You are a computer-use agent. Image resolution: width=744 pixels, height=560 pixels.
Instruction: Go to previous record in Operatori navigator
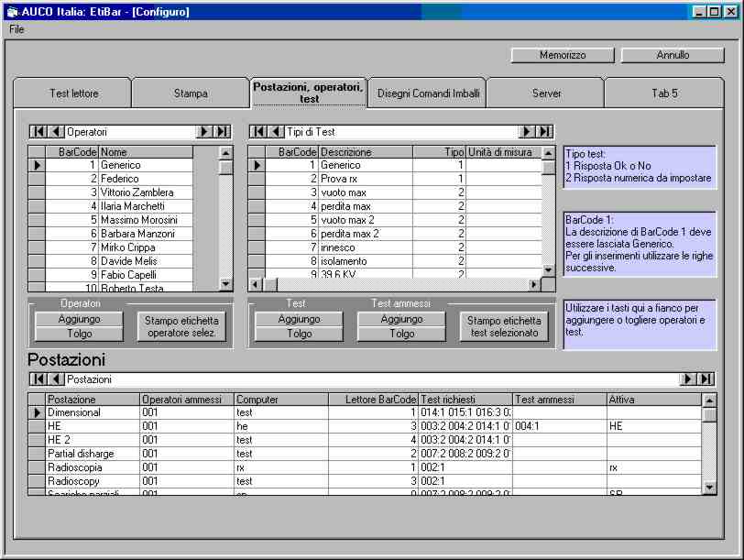pos(57,131)
